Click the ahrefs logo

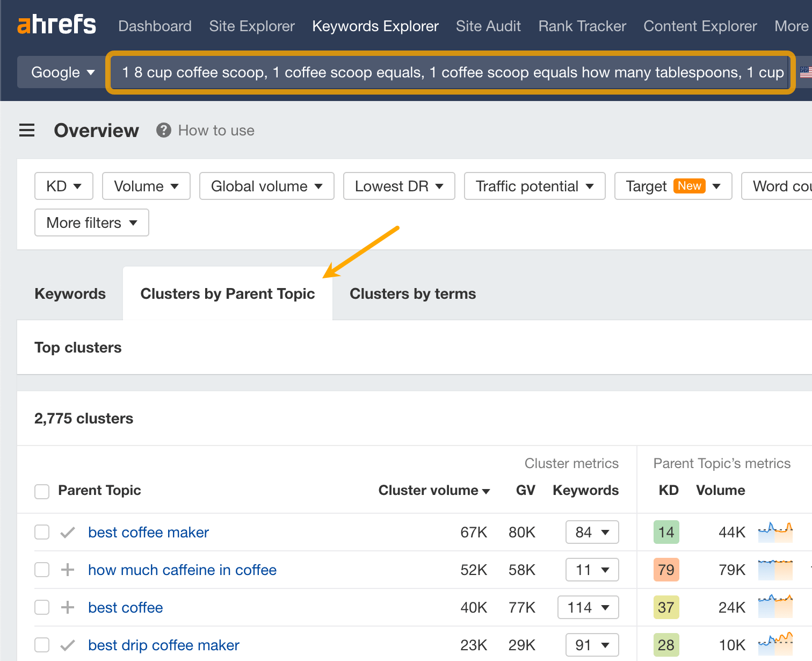tap(56, 24)
